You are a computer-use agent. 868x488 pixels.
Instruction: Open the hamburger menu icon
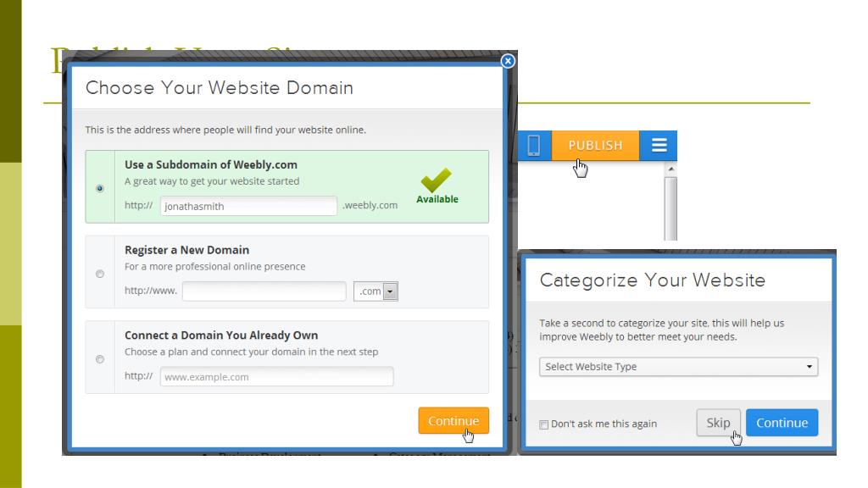point(659,146)
